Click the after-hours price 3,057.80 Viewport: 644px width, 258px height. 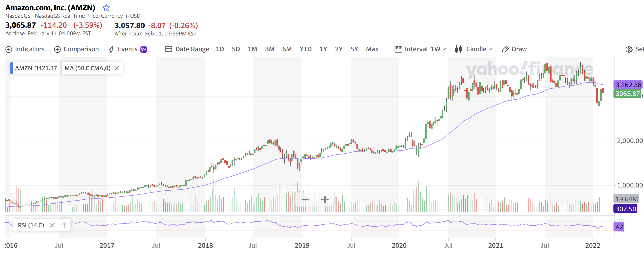(130, 26)
